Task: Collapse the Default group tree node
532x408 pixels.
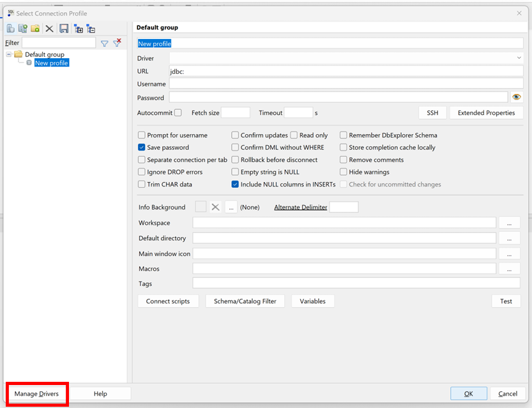Action: coord(9,54)
